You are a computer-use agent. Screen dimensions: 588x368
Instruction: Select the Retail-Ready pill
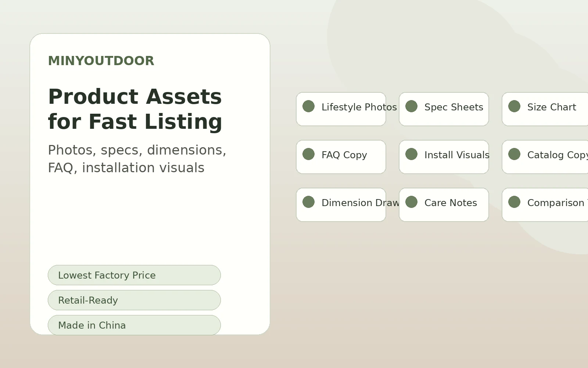pyautogui.click(x=134, y=300)
